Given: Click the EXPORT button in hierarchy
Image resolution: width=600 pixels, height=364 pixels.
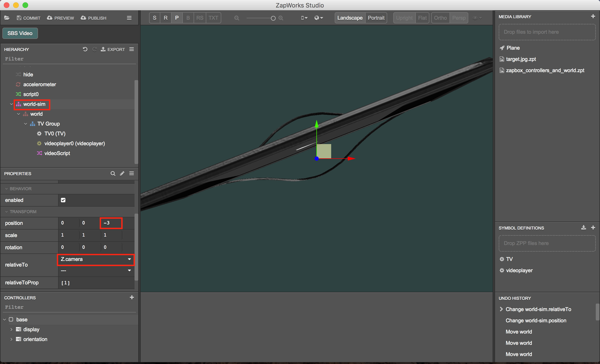Looking at the screenshot, I should pyautogui.click(x=113, y=49).
